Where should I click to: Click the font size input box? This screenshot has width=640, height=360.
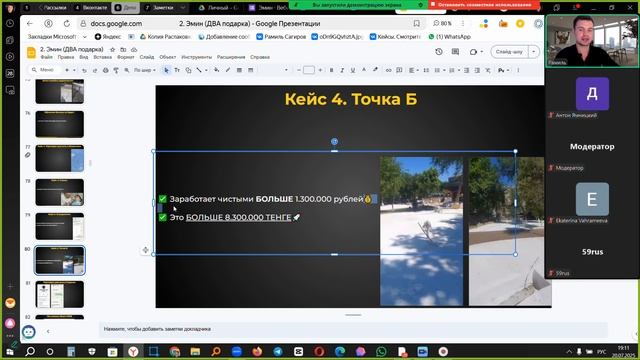click(309, 70)
